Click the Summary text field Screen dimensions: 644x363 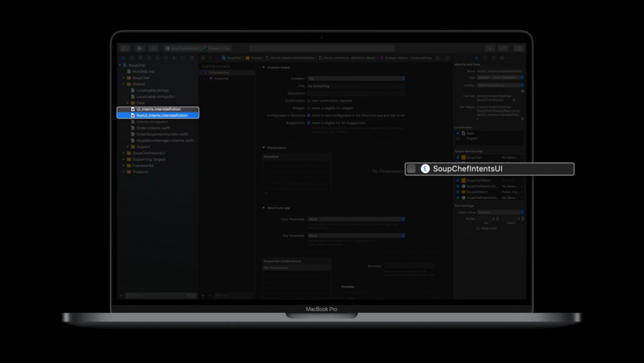(x=410, y=266)
